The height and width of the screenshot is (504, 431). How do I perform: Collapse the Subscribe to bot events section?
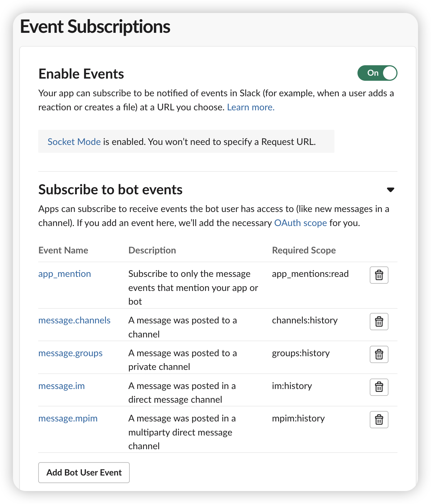(391, 189)
